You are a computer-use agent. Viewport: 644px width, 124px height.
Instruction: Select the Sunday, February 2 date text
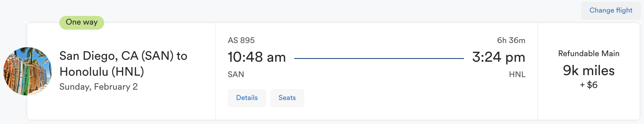99,87
